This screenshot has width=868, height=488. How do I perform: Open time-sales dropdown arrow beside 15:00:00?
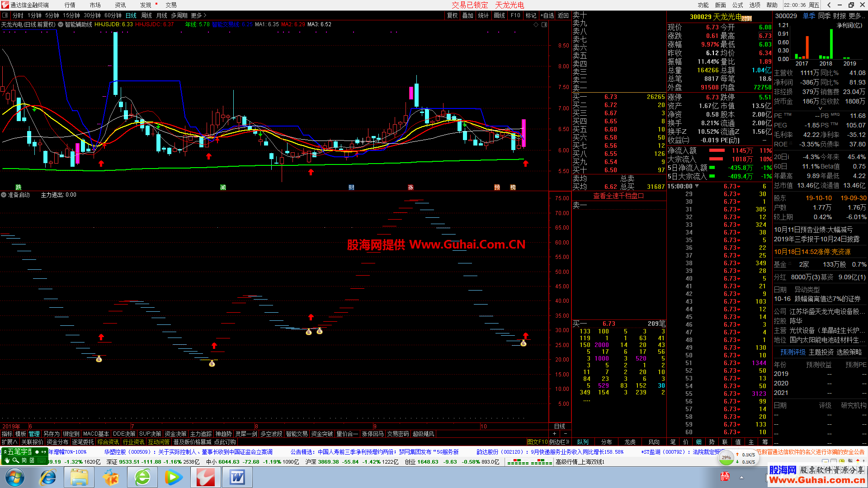(x=697, y=186)
